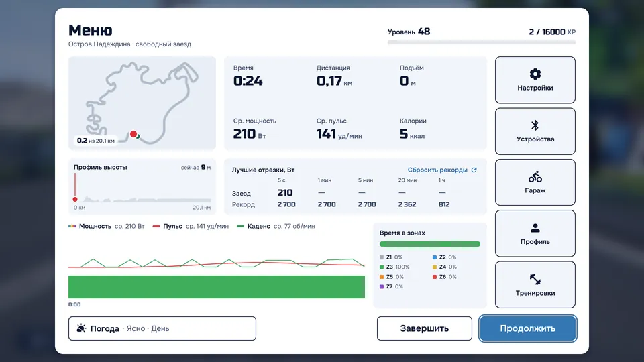Click the Настройки label

535,88
